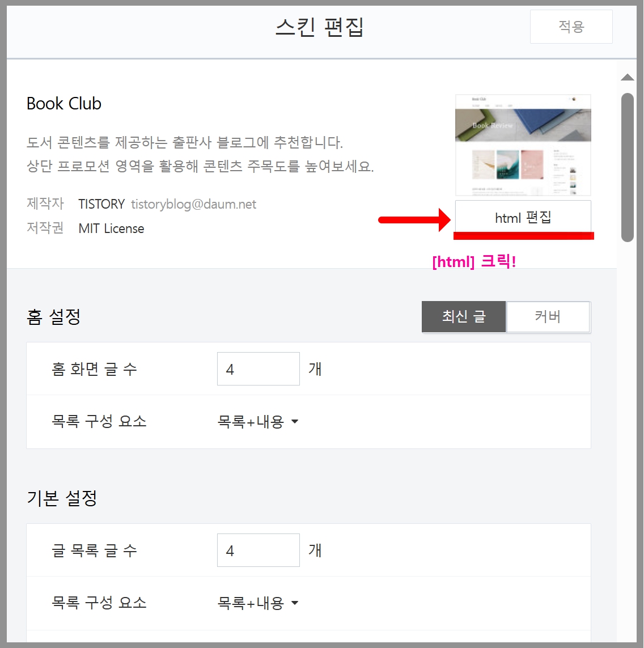Image resolution: width=644 pixels, height=648 pixels.
Task: Click the MIT License text
Action: click(111, 228)
